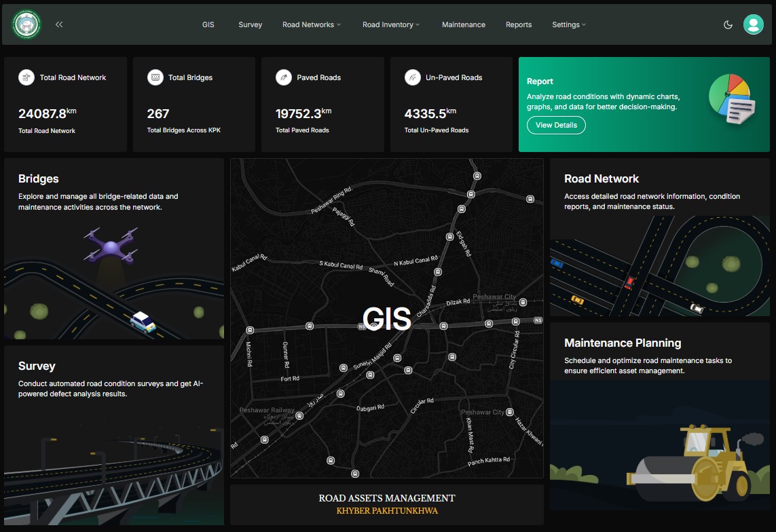776x532 pixels.
Task: Open the Bridges card
Action: pos(114,248)
